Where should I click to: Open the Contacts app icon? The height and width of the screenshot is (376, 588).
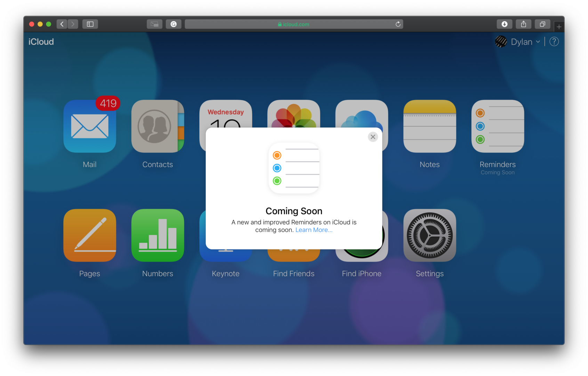coord(158,126)
